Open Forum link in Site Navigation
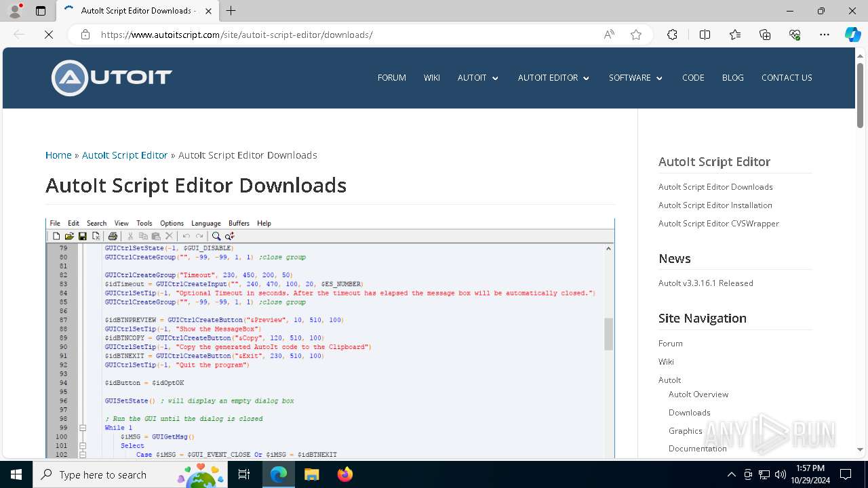Viewport: 868px width, 488px height. pyautogui.click(x=671, y=344)
